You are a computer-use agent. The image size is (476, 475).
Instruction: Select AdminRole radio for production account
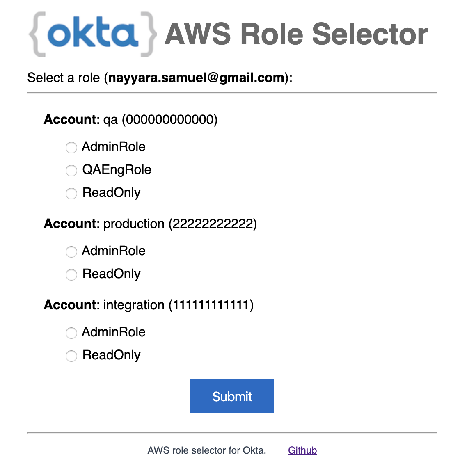coord(71,251)
